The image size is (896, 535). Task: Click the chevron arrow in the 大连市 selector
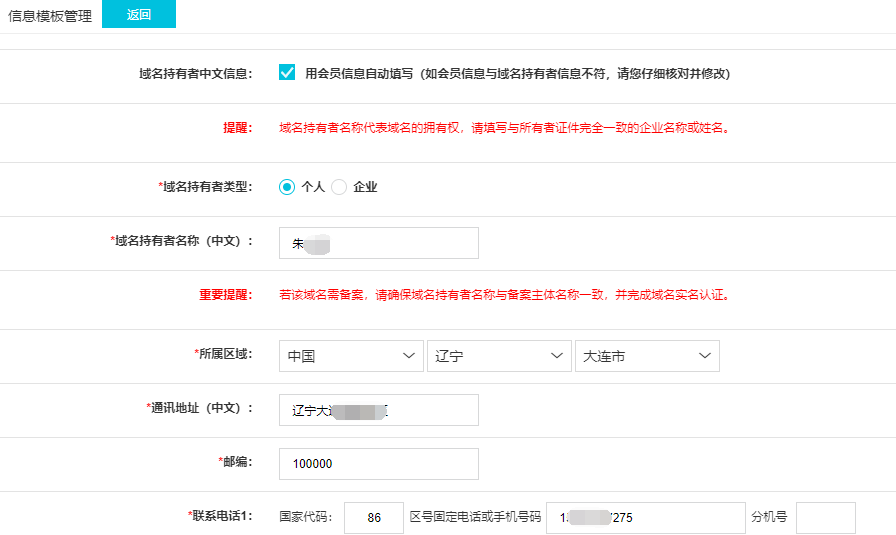click(x=704, y=356)
